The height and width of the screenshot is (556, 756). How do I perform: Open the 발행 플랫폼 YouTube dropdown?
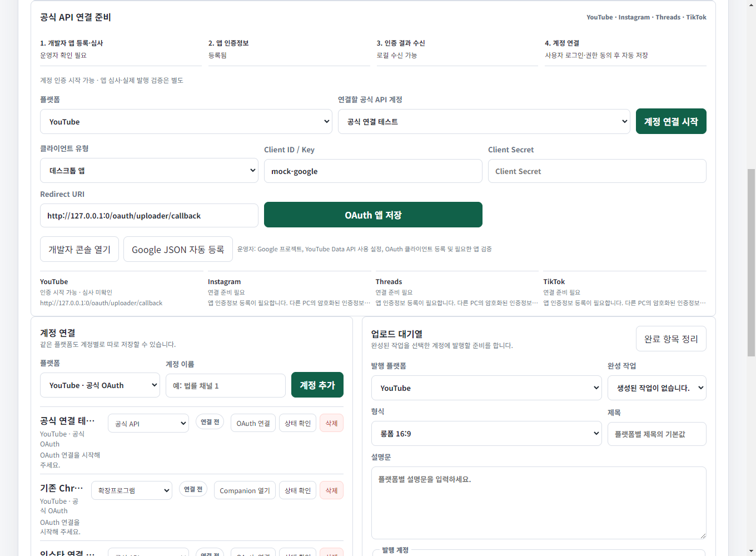(x=486, y=388)
